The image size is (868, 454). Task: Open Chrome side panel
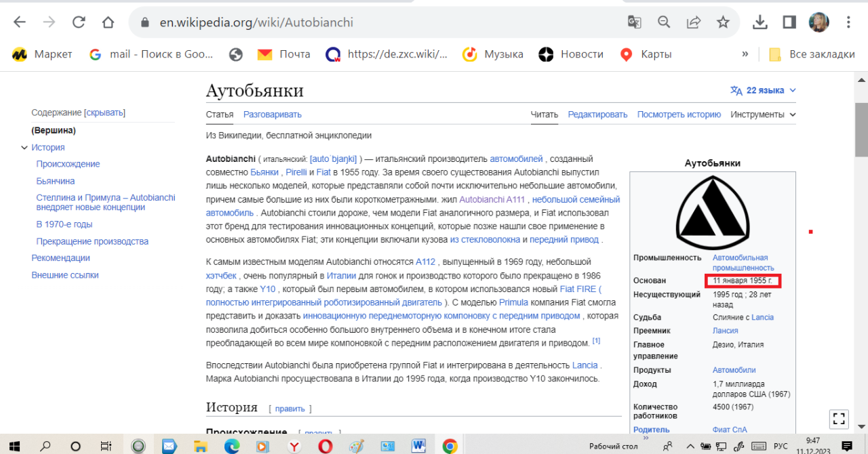789,22
